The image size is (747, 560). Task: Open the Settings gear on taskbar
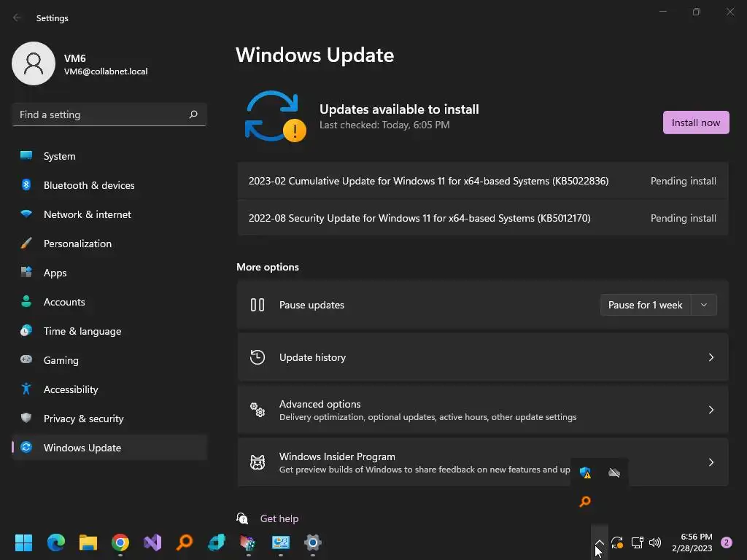(x=312, y=542)
